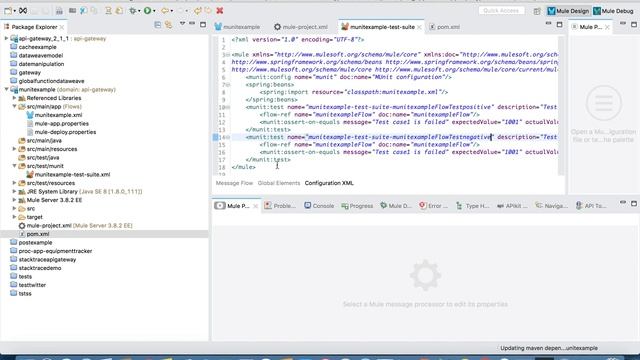The width and height of the screenshot is (640, 360).
Task: Open the Open Perspective icon
Action: 537,11
